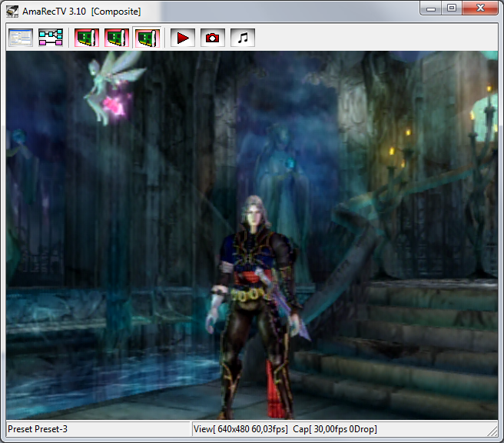This screenshot has width=504, height=443.
Task: Open the system menu from AmaRecTV title icon
Action: (x=12, y=11)
